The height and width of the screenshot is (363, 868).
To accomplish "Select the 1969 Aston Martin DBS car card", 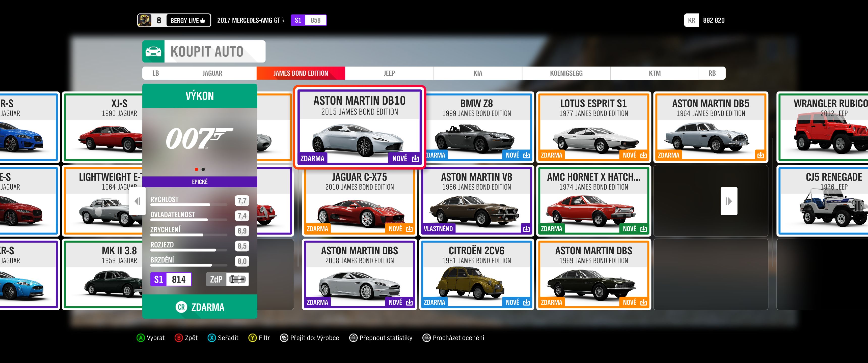I will (x=594, y=275).
